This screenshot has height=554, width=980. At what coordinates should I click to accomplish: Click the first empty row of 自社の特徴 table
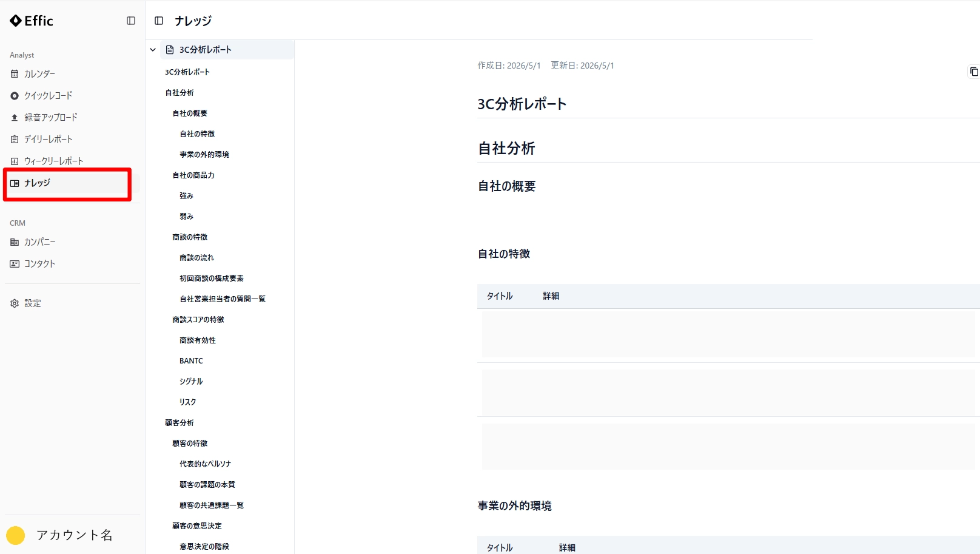pos(728,336)
